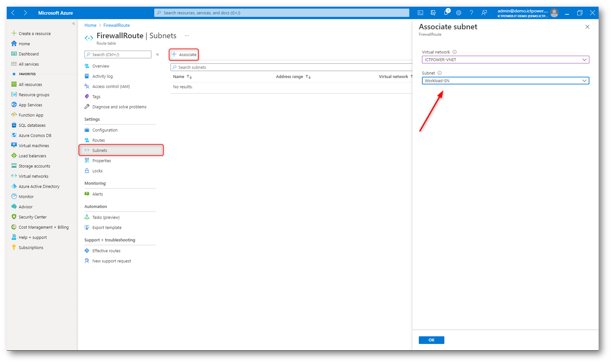Screen dimensions: 612x364
Task: Open Configuration under Settings
Action: [x=105, y=130]
